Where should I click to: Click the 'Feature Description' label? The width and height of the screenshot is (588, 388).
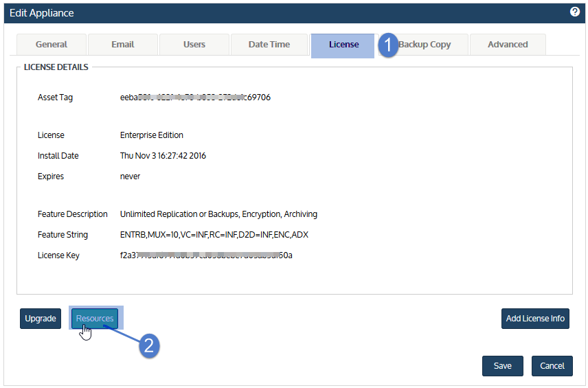[x=72, y=214]
